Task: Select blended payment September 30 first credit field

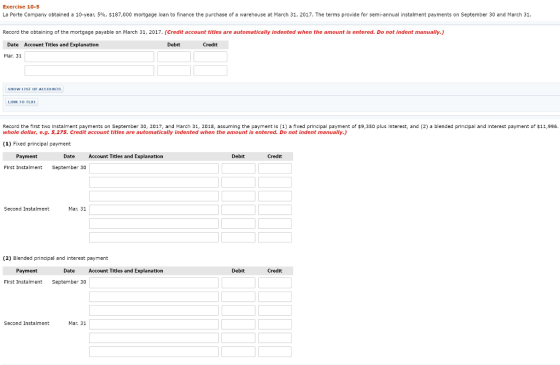Action: coord(275,283)
